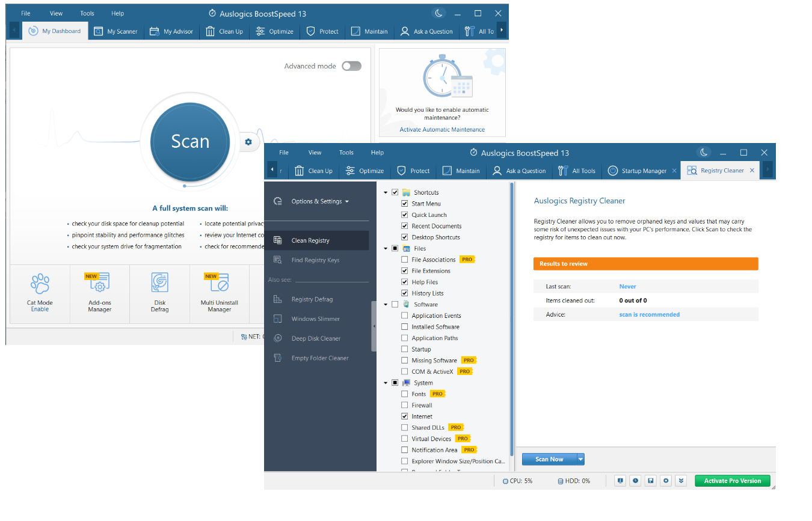Toggle Advanced mode switch on dashboard
The image size is (812, 521).
coord(351,66)
